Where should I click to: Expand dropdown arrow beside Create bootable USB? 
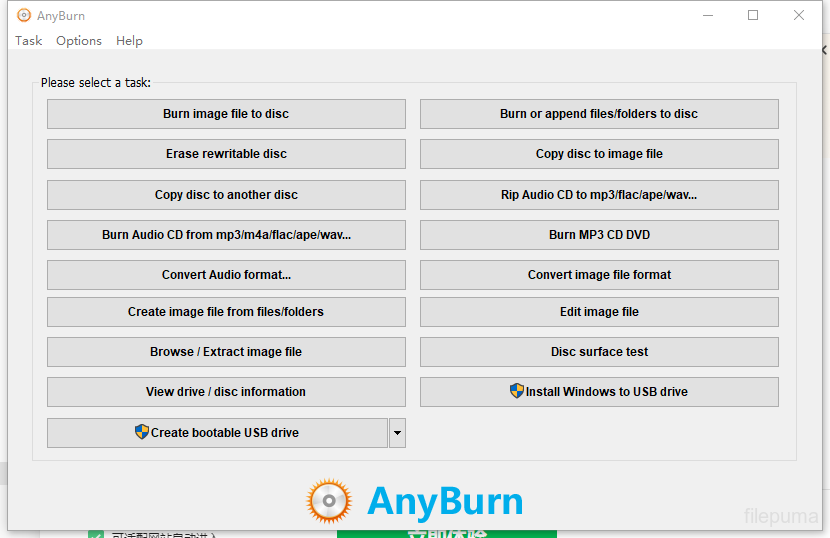(398, 433)
